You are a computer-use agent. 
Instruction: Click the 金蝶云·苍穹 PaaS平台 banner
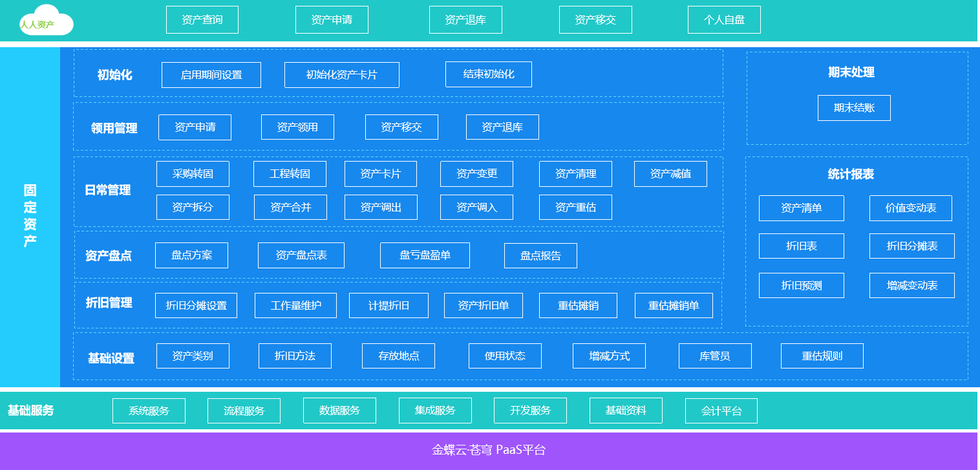click(489, 450)
